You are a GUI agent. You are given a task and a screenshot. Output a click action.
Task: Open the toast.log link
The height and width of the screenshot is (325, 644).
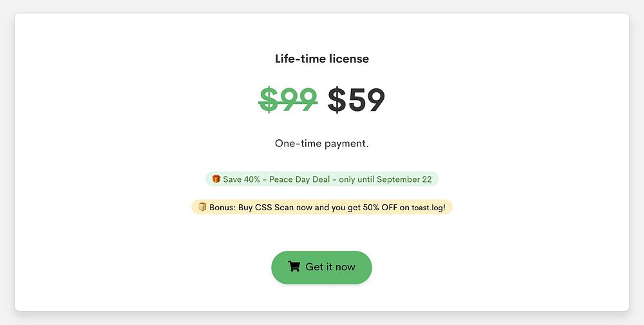point(428,208)
